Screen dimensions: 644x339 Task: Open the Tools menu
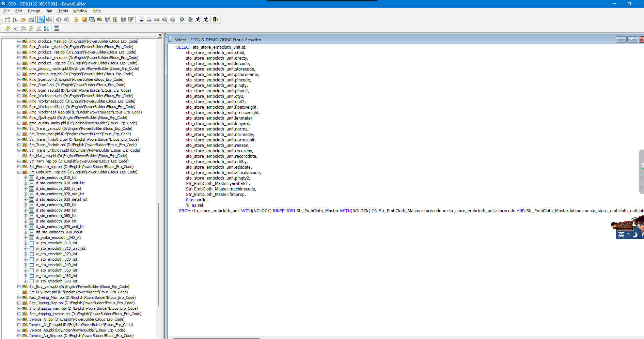(63, 11)
